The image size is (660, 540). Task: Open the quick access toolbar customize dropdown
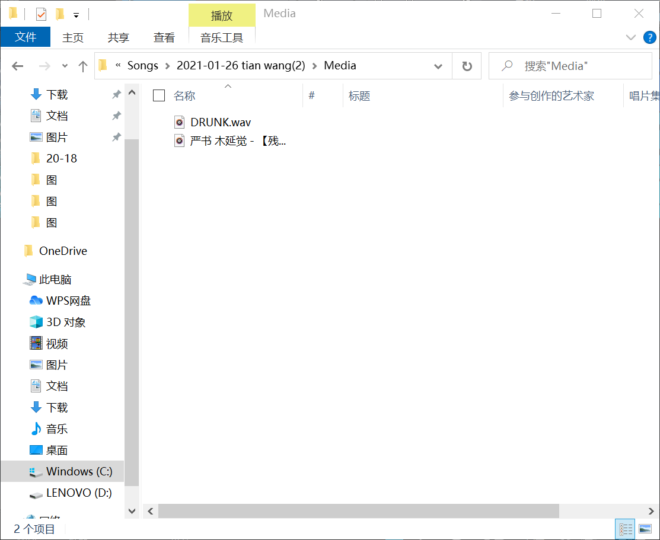click(76, 15)
